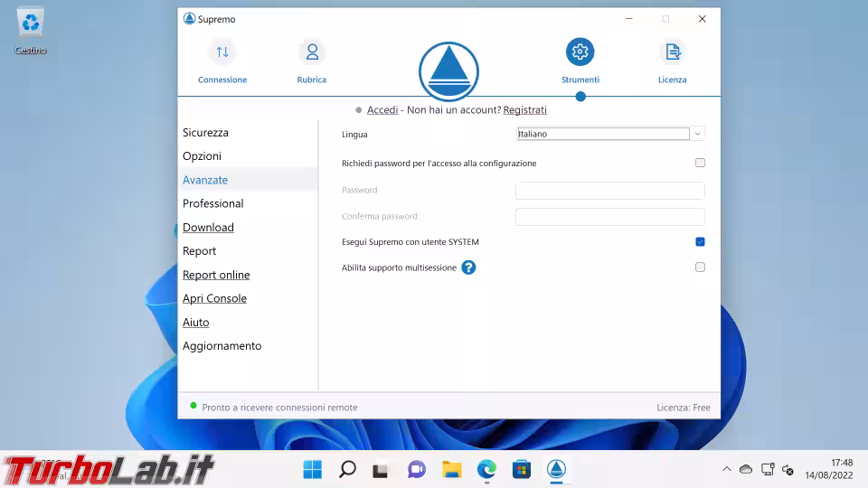The height and width of the screenshot is (488, 868).
Task: Close the Supremo window
Action: [x=702, y=19]
